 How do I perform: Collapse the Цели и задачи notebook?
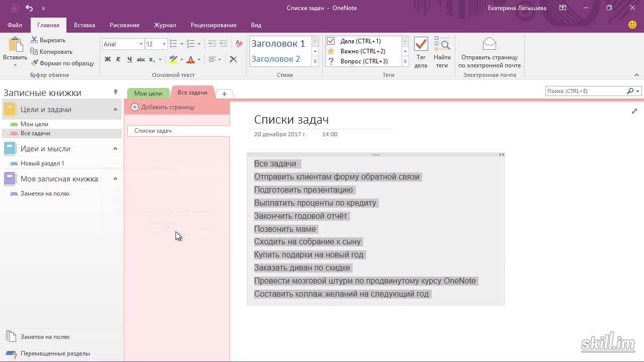click(x=115, y=110)
